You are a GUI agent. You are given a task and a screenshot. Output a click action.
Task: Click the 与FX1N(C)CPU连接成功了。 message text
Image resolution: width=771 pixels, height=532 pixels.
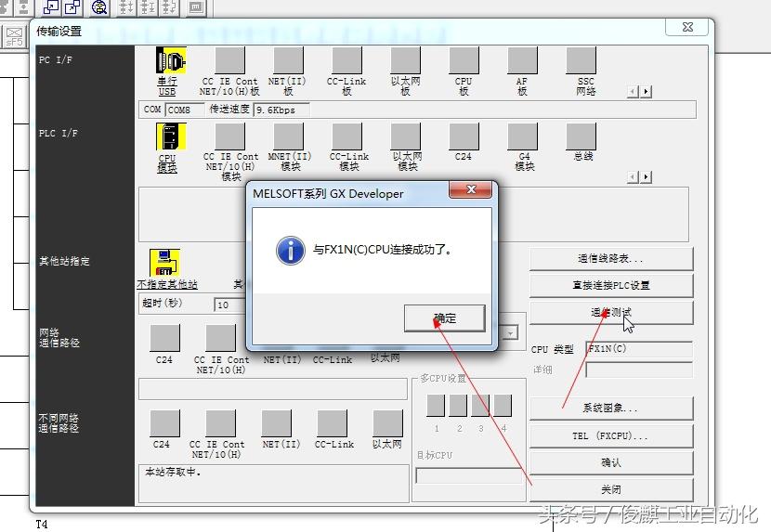[x=383, y=250]
